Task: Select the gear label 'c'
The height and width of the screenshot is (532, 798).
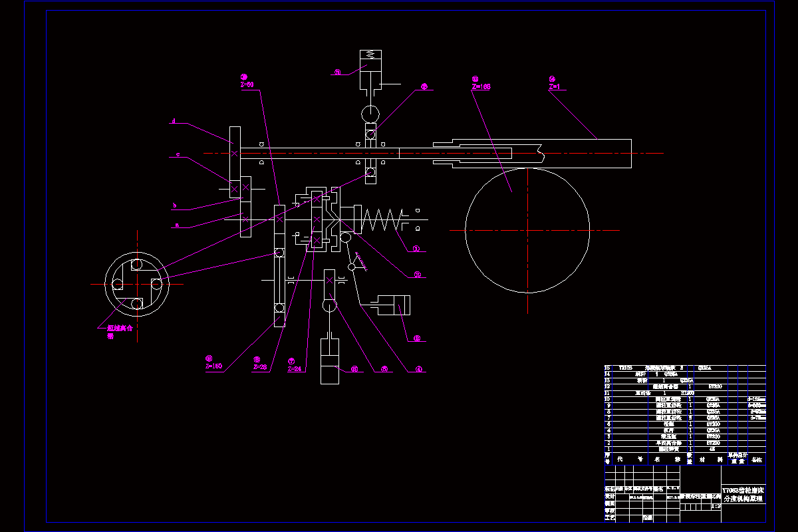Action: pyautogui.click(x=178, y=154)
